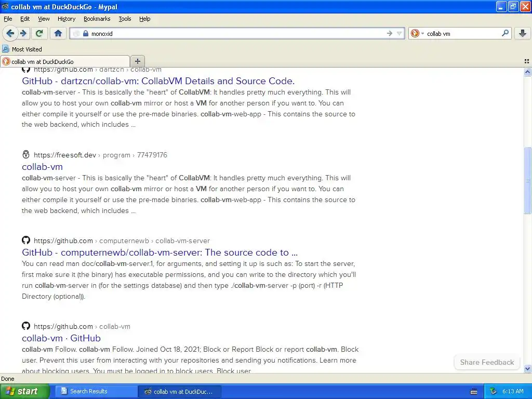Image resolution: width=532 pixels, height=399 pixels.
Task: Open the DuckDuckGo search engine selector
Action: point(417,33)
